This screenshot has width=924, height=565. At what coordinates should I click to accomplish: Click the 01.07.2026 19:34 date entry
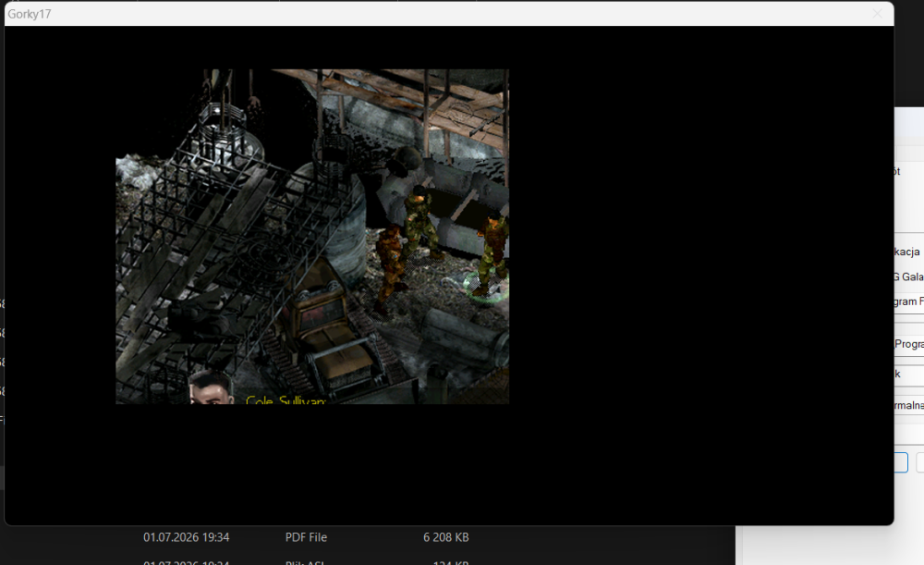pyautogui.click(x=187, y=537)
